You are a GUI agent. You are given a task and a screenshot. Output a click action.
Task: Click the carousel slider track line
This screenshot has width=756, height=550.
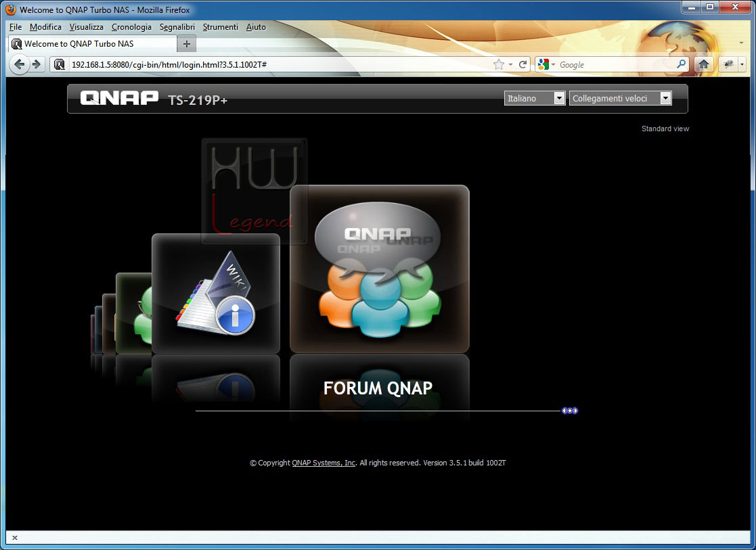pyautogui.click(x=378, y=411)
